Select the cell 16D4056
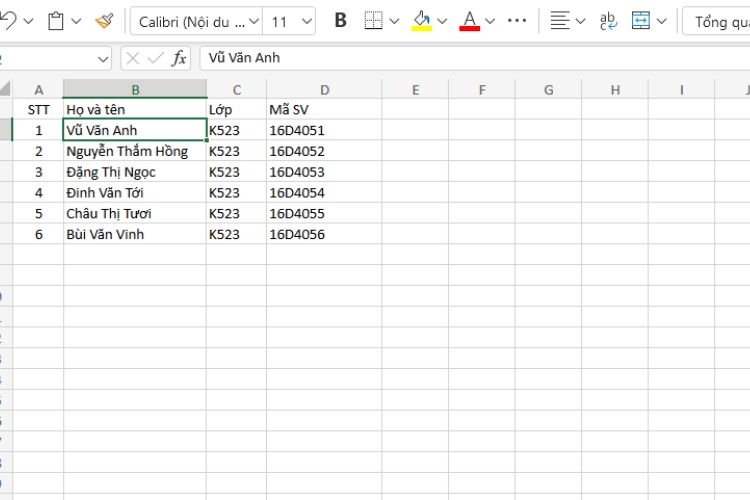 324,234
